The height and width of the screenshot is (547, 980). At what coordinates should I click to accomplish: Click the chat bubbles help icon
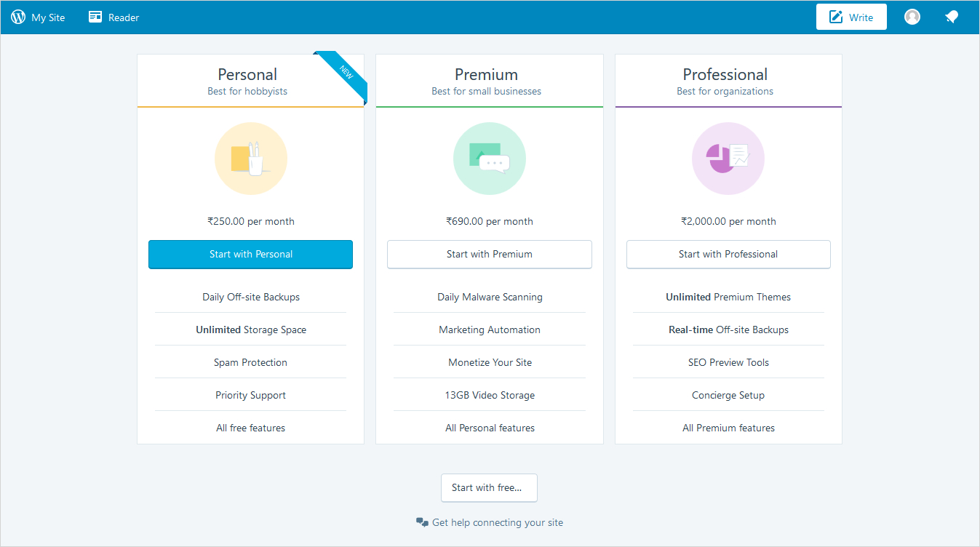point(422,522)
